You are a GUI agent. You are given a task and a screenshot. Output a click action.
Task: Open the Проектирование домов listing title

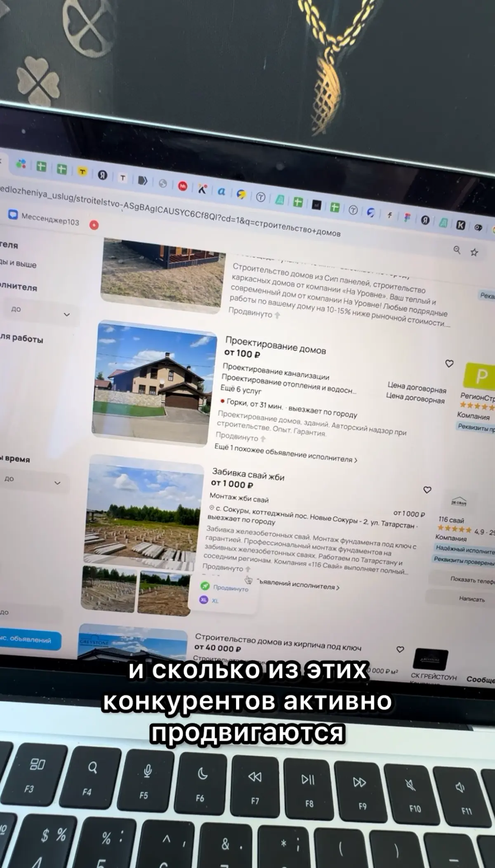(276, 345)
